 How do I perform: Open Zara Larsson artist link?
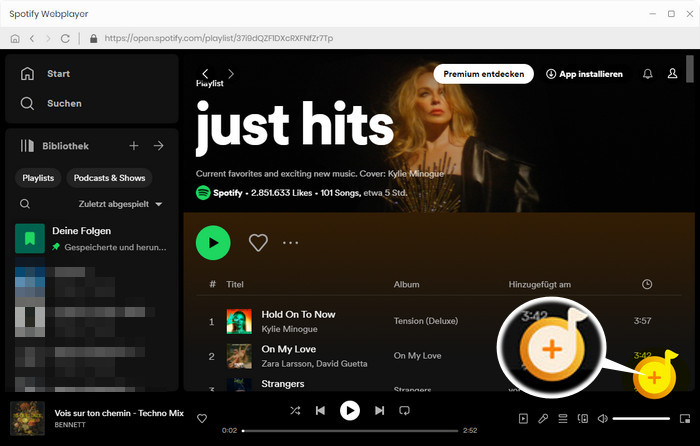pyautogui.click(x=286, y=364)
